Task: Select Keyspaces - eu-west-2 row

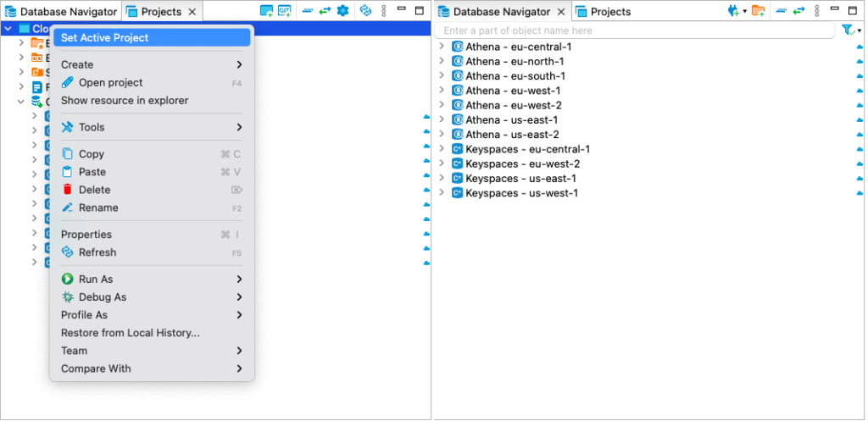Action: coord(648,163)
